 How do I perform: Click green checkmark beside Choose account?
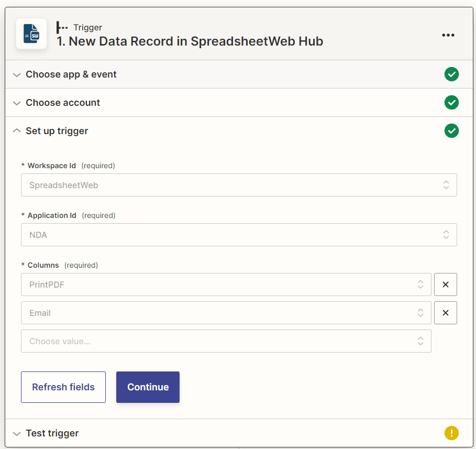pos(451,102)
